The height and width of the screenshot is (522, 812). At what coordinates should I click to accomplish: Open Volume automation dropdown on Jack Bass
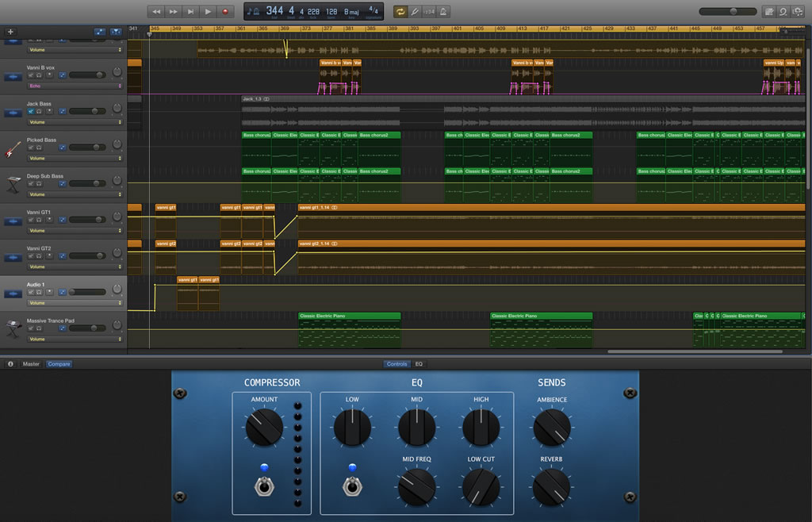[75, 122]
